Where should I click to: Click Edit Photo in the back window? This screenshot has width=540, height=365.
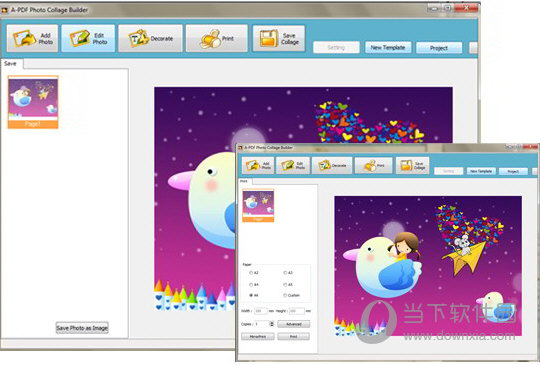(88, 38)
